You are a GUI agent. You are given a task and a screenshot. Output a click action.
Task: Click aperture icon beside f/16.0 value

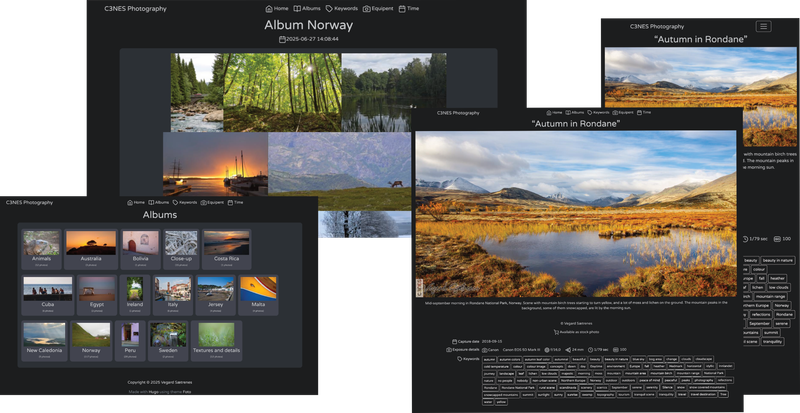tap(547, 350)
